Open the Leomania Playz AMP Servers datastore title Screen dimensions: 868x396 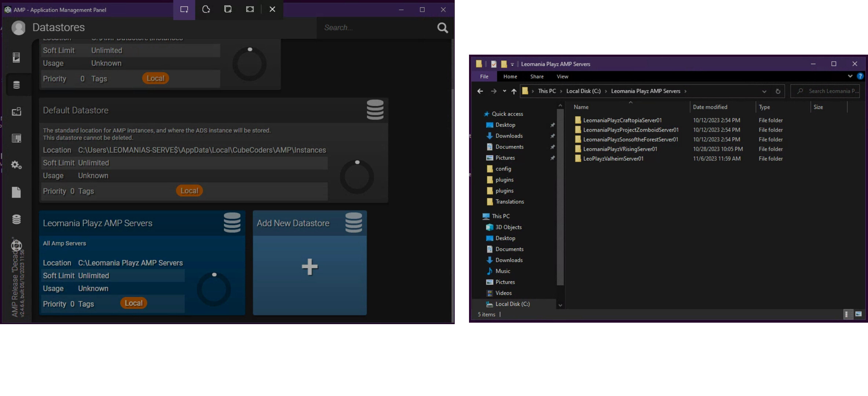pyautogui.click(x=98, y=223)
